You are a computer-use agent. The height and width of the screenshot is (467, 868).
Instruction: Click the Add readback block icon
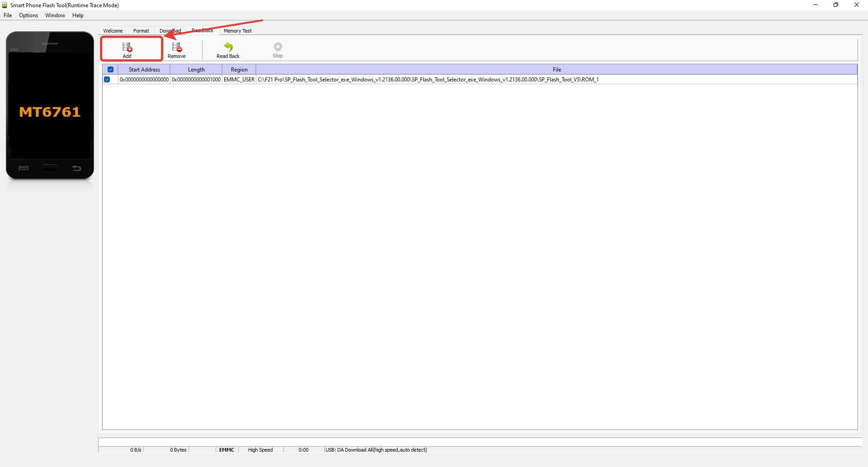coord(127,49)
